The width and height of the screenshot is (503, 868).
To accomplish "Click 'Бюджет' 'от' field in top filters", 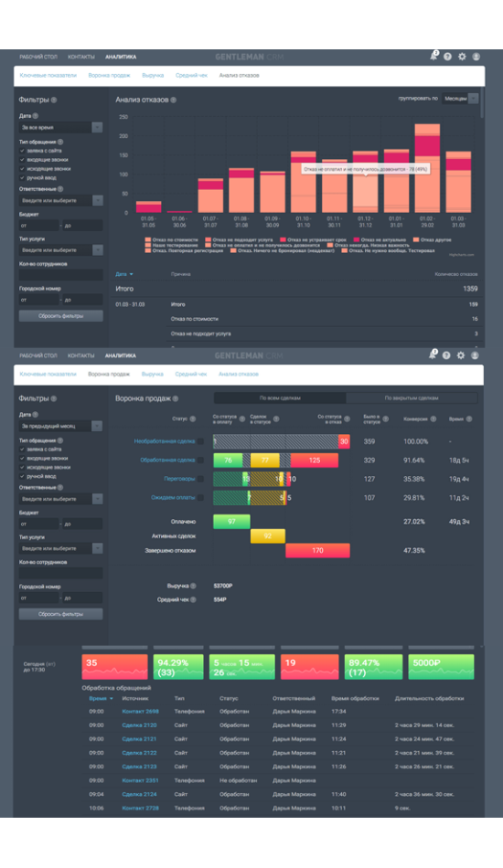I will 38,226.
